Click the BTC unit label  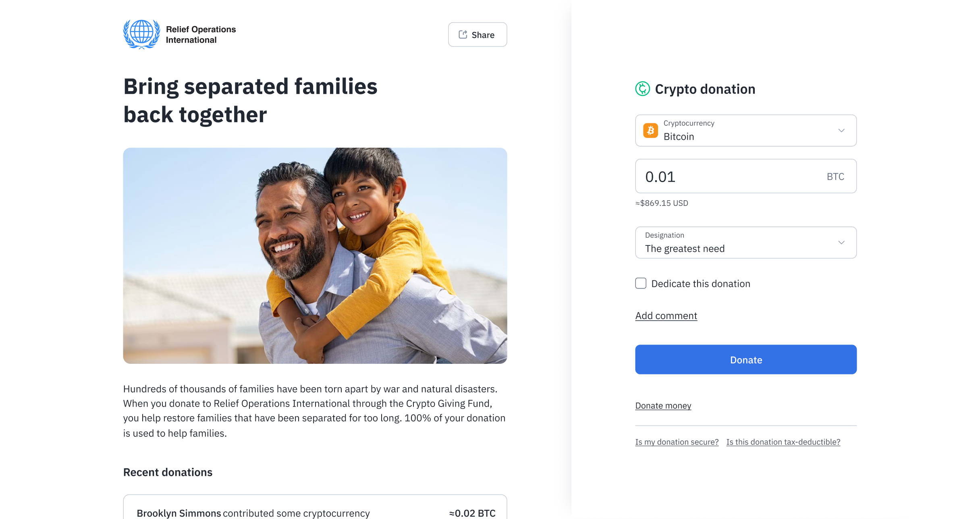[835, 176]
